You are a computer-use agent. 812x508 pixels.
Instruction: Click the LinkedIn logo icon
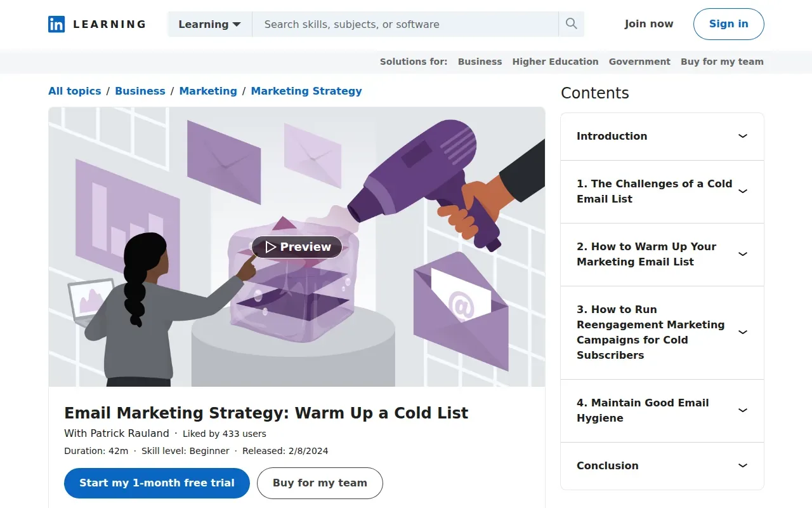pos(56,24)
